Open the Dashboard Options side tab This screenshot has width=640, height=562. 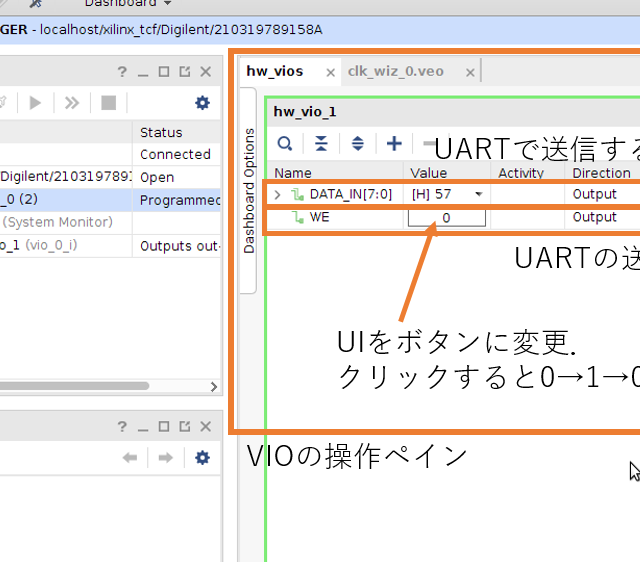click(249, 190)
